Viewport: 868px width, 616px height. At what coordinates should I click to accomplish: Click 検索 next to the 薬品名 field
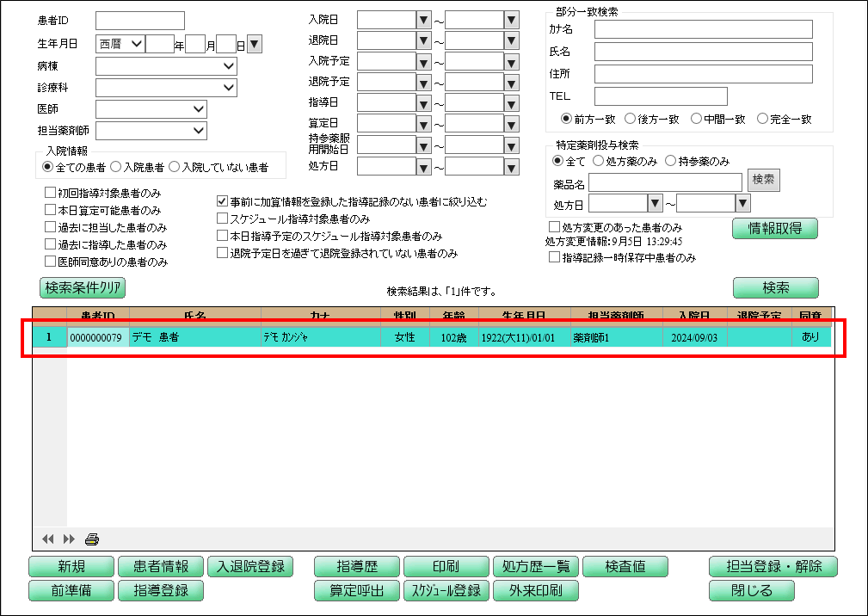click(765, 181)
